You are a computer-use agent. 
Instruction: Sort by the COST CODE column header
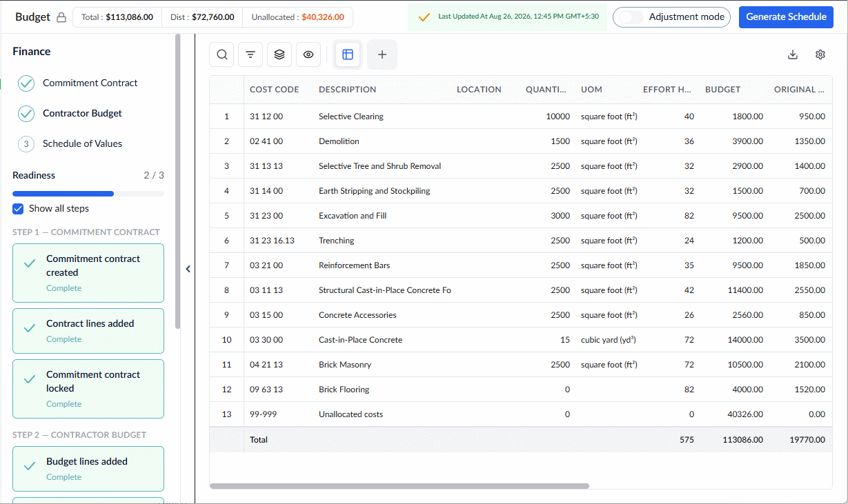click(275, 90)
